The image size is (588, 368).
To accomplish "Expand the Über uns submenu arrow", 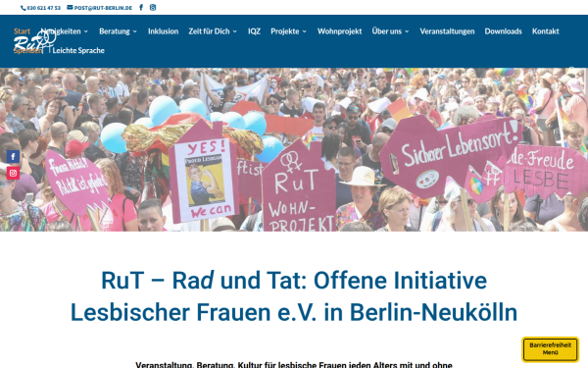I will point(407,31).
